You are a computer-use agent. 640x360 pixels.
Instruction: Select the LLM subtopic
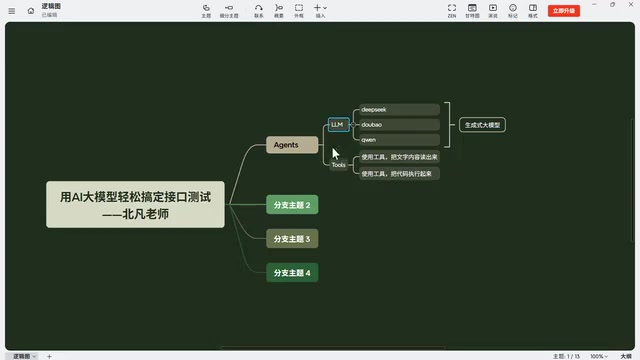coord(338,124)
